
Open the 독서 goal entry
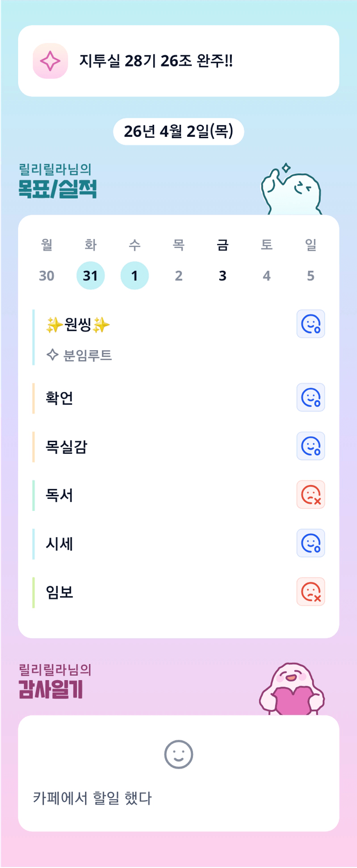60,495
